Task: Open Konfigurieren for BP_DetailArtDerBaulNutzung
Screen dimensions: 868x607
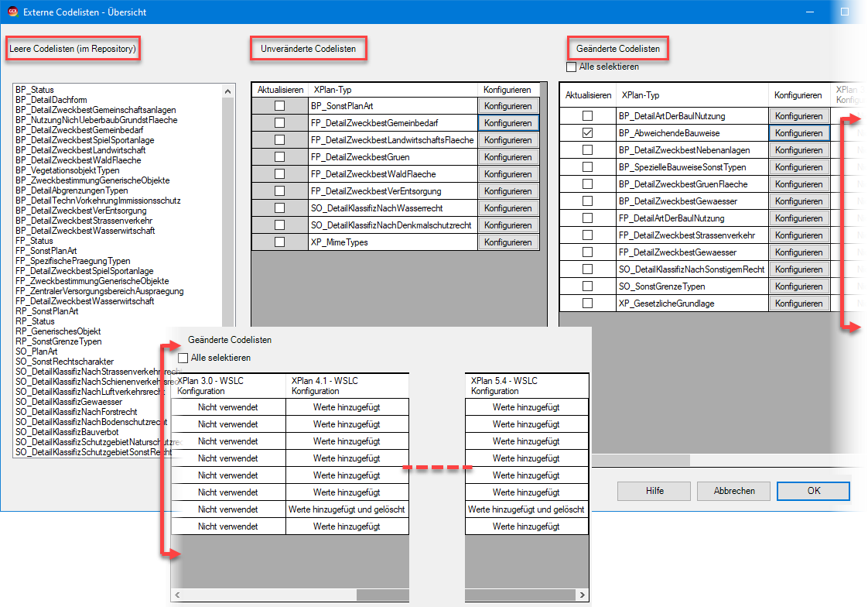Action: point(798,116)
